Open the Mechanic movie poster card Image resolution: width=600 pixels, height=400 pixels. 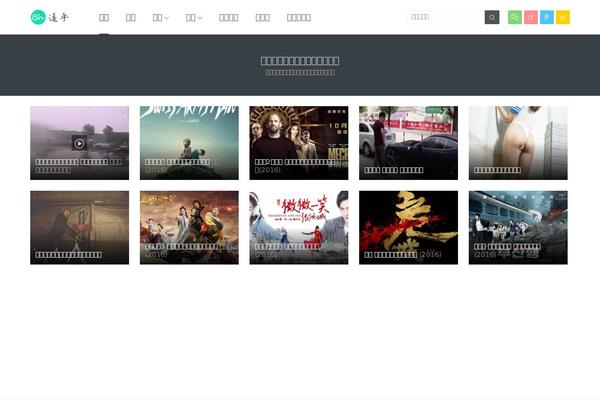click(299, 143)
